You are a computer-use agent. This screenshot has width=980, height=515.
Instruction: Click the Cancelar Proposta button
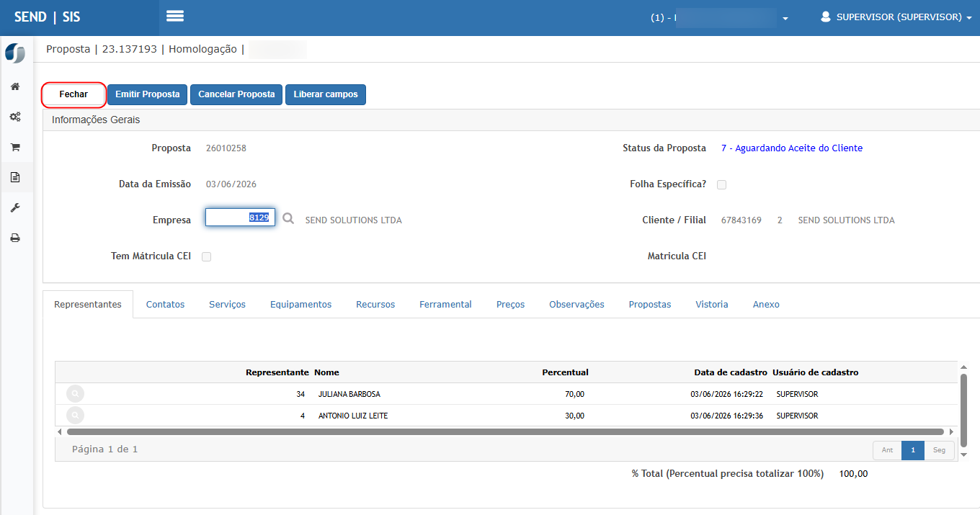236,94
